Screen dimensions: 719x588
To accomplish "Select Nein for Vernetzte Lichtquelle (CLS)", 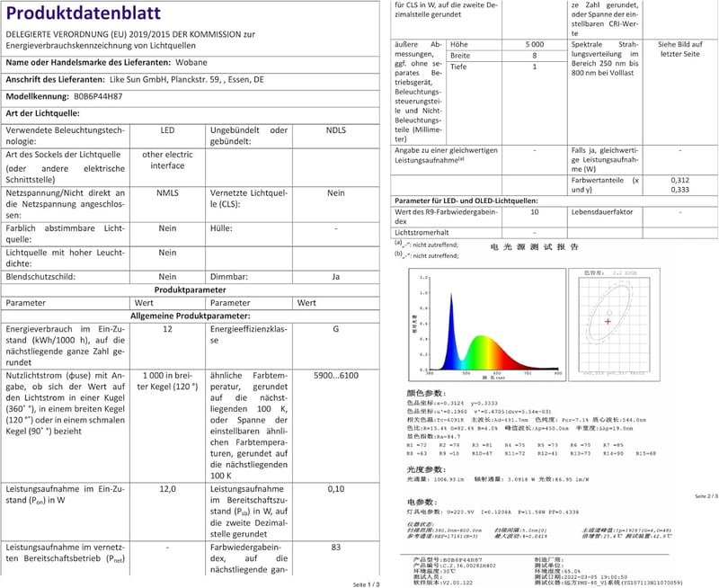I will pyautogui.click(x=335, y=193).
